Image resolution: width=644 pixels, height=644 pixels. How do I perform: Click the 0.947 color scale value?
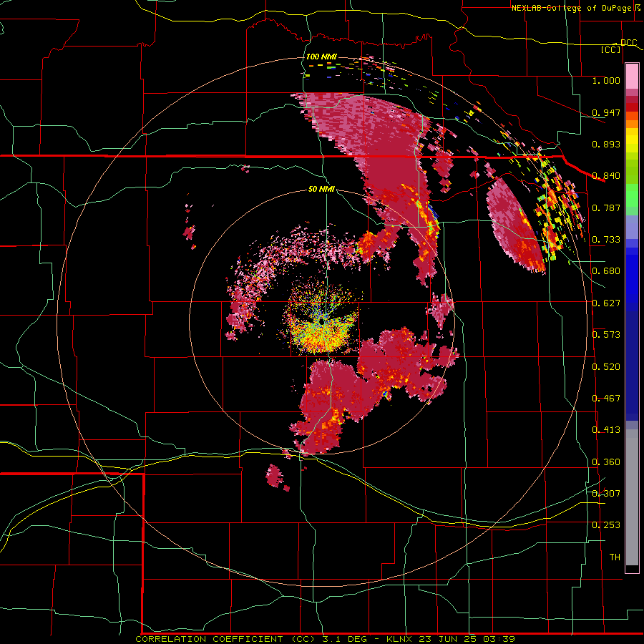pyautogui.click(x=606, y=112)
